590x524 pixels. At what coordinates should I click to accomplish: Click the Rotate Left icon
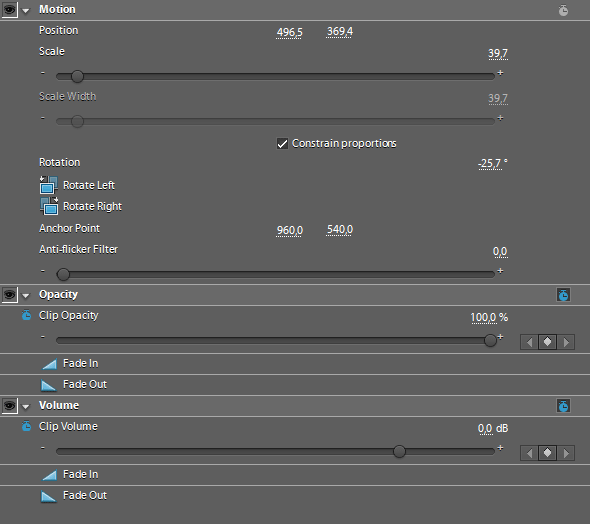click(49, 185)
